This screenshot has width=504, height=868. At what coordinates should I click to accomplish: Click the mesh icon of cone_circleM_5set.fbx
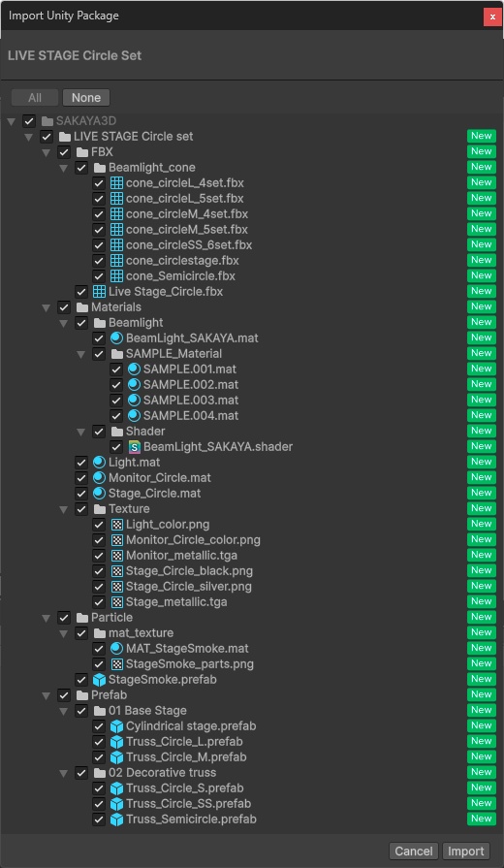coord(116,229)
